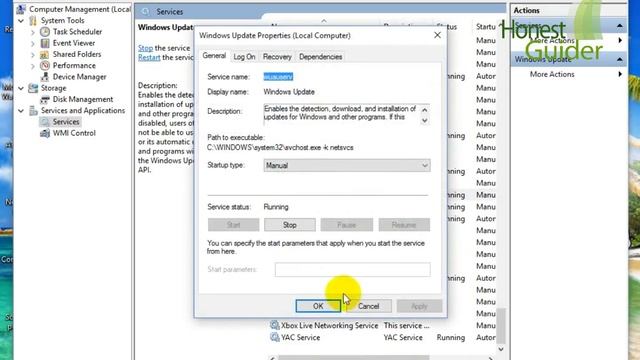
Task: Click the Stop service button
Action: coord(290,225)
